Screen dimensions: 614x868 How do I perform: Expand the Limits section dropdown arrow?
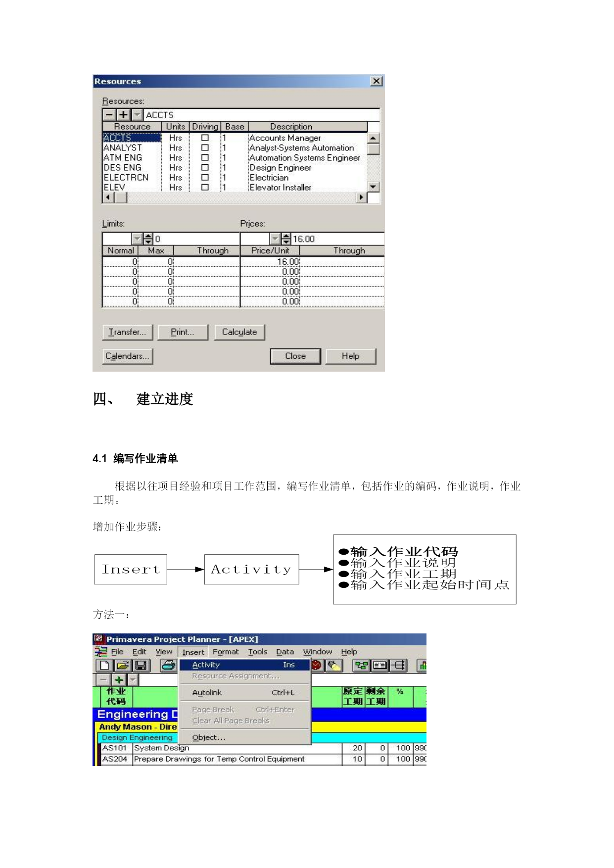point(137,239)
